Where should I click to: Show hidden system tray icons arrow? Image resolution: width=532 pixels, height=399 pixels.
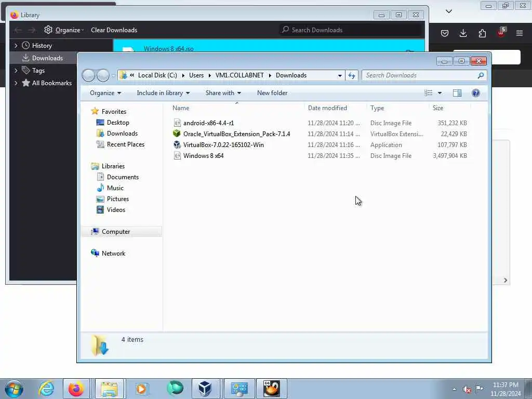[454, 389]
